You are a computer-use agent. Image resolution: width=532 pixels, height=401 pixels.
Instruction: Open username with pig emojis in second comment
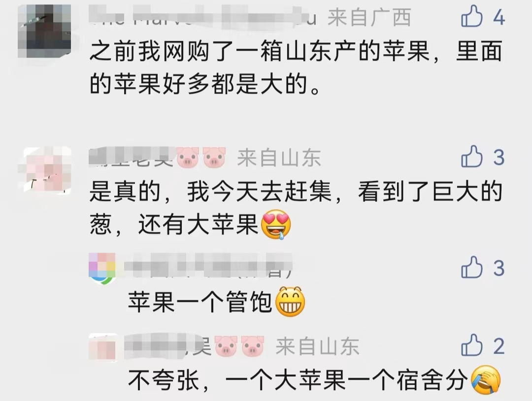click(158, 158)
